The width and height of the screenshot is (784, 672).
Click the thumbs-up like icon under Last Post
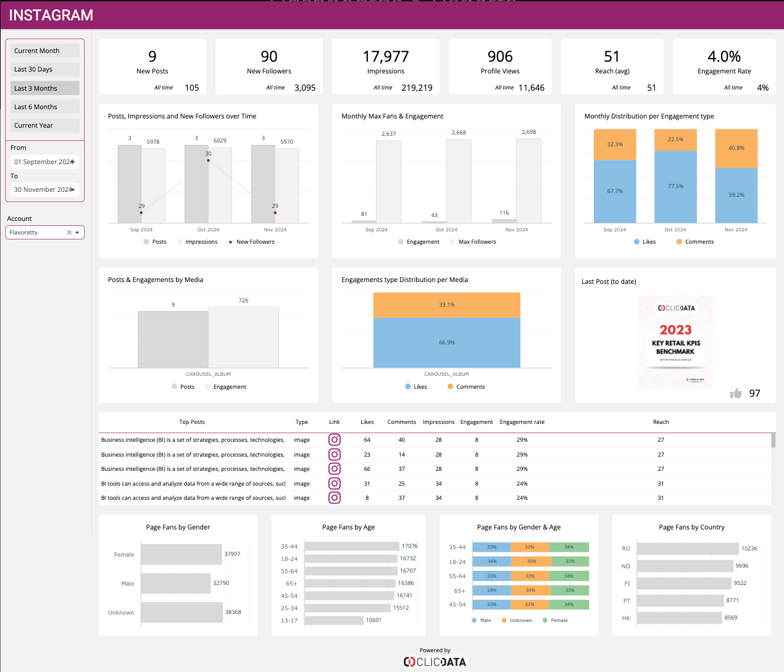point(736,392)
